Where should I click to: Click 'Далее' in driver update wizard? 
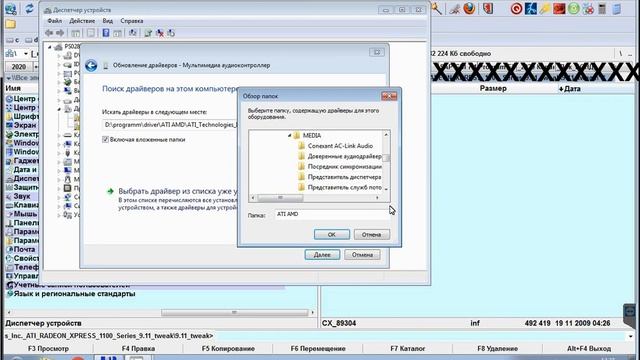[x=322, y=255]
